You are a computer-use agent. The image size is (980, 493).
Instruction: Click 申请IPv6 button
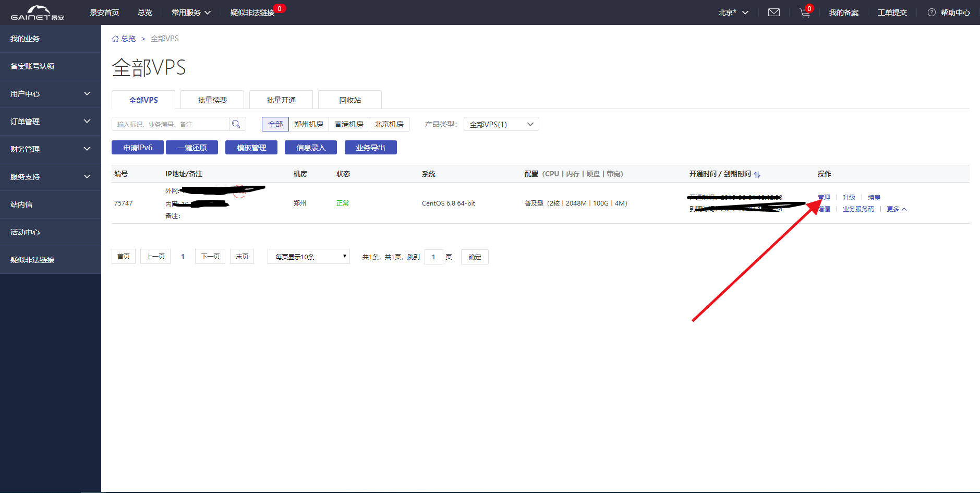click(138, 148)
